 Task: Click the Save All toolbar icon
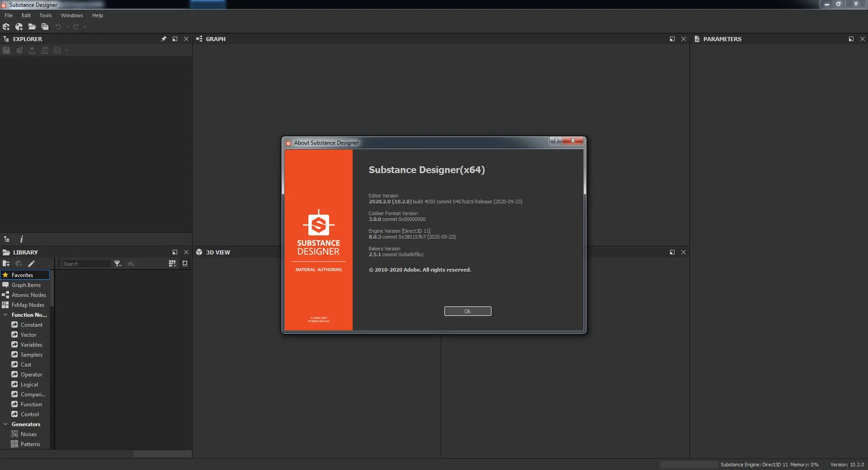45,27
